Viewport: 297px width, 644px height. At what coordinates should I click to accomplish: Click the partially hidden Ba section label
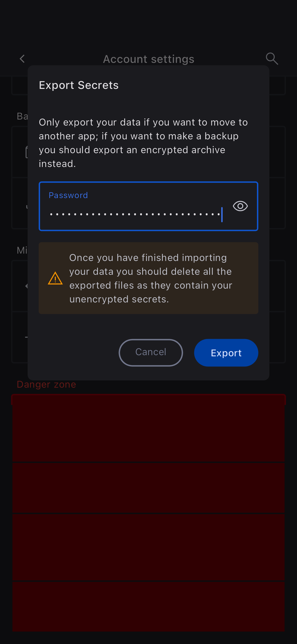coord(22,116)
